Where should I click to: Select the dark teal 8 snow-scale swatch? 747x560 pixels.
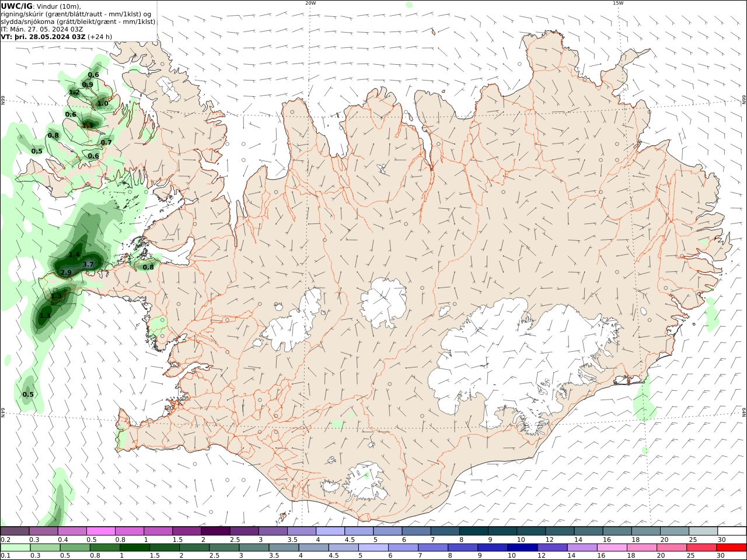tap(473, 531)
